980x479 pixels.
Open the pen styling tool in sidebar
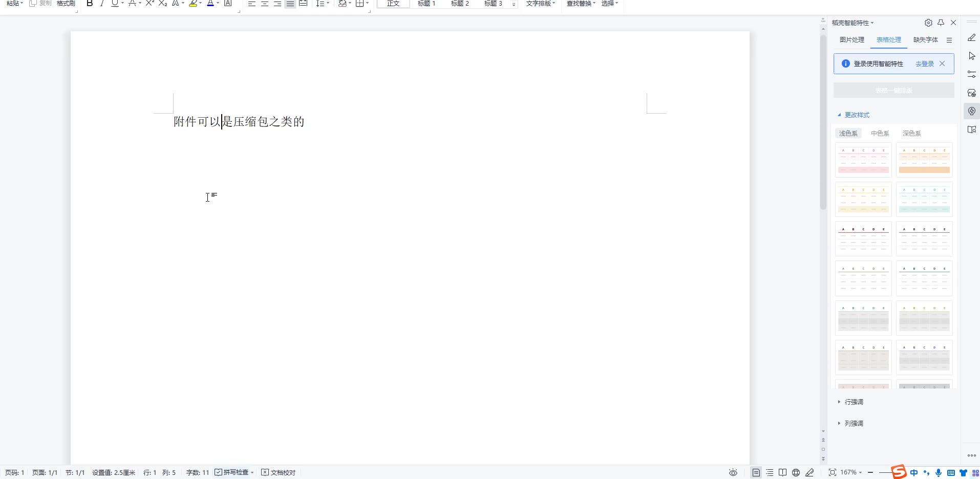click(x=971, y=37)
